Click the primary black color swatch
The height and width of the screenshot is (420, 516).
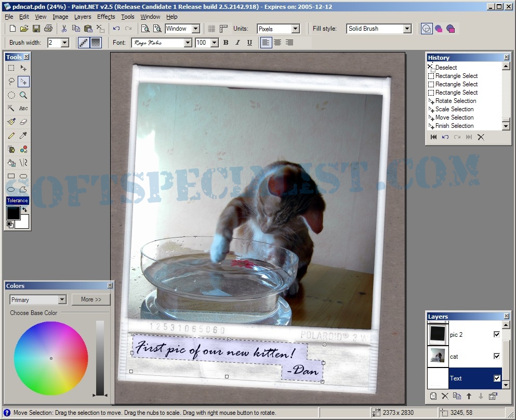(14, 213)
